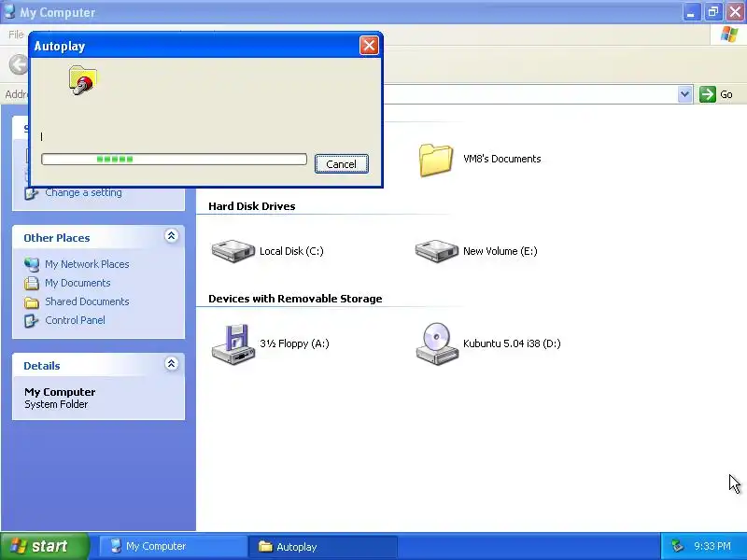Minimize the My Computer window
747x560 pixels.
point(691,12)
